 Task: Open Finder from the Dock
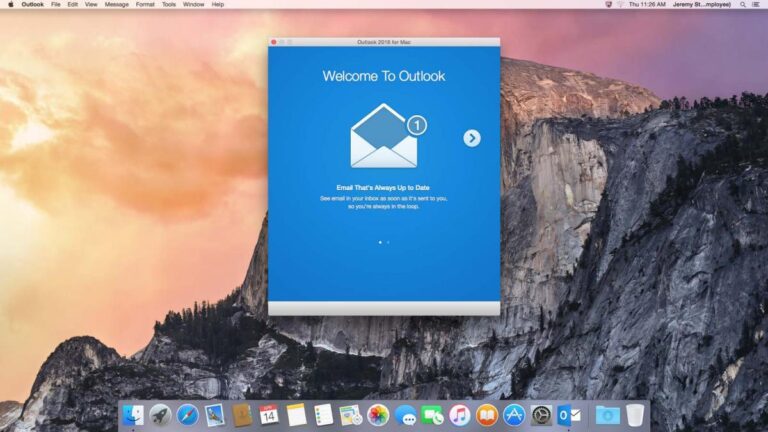133,415
